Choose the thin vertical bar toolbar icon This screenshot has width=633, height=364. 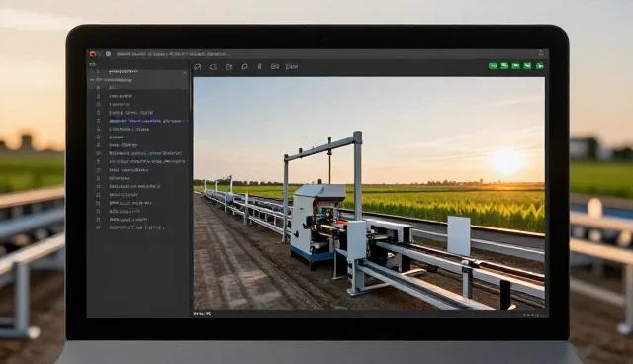(259, 66)
